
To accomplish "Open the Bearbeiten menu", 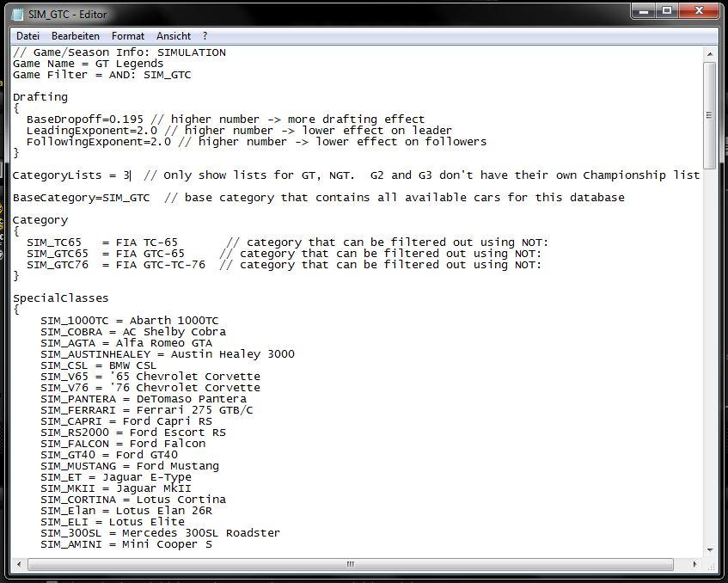I will click(x=76, y=36).
